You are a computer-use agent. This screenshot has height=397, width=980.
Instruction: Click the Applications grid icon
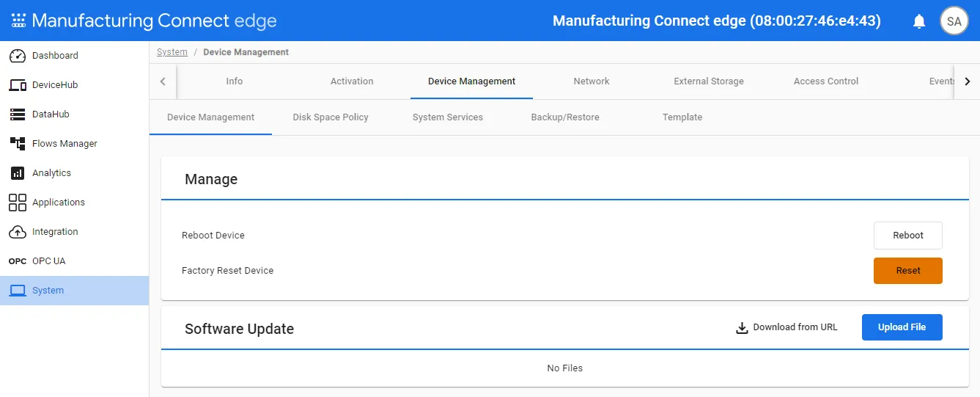(x=18, y=203)
